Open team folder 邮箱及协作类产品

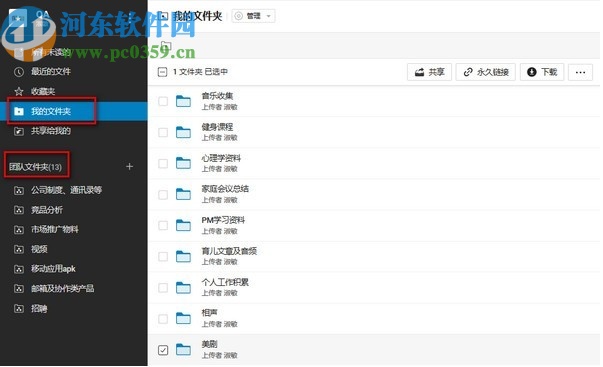pyautogui.click(x=63, y=289)
